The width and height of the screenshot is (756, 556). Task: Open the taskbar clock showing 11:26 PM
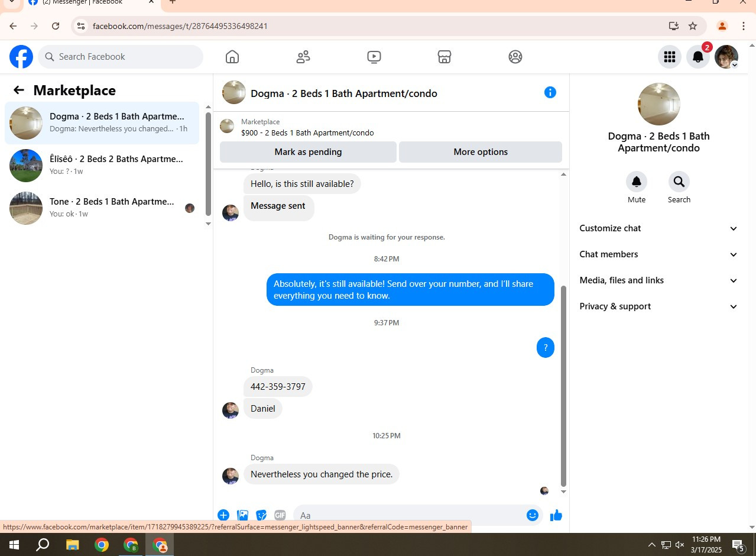(706, 545)
